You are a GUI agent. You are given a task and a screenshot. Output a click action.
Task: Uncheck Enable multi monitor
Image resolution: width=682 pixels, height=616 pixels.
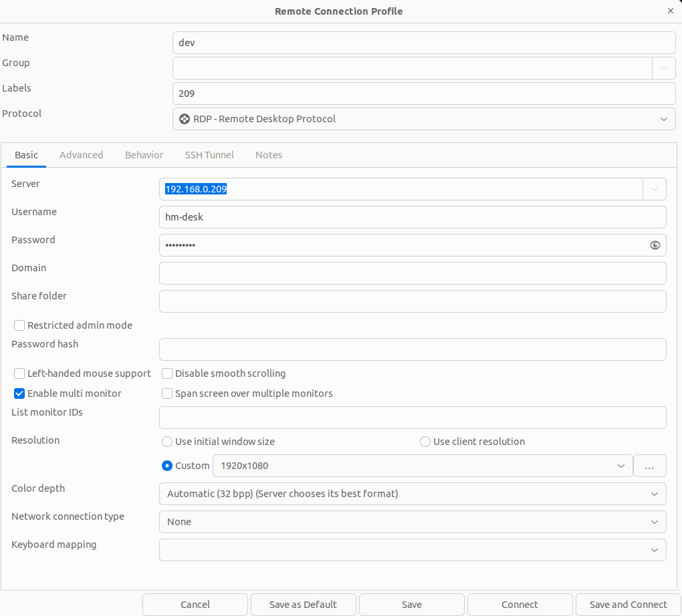19,394
